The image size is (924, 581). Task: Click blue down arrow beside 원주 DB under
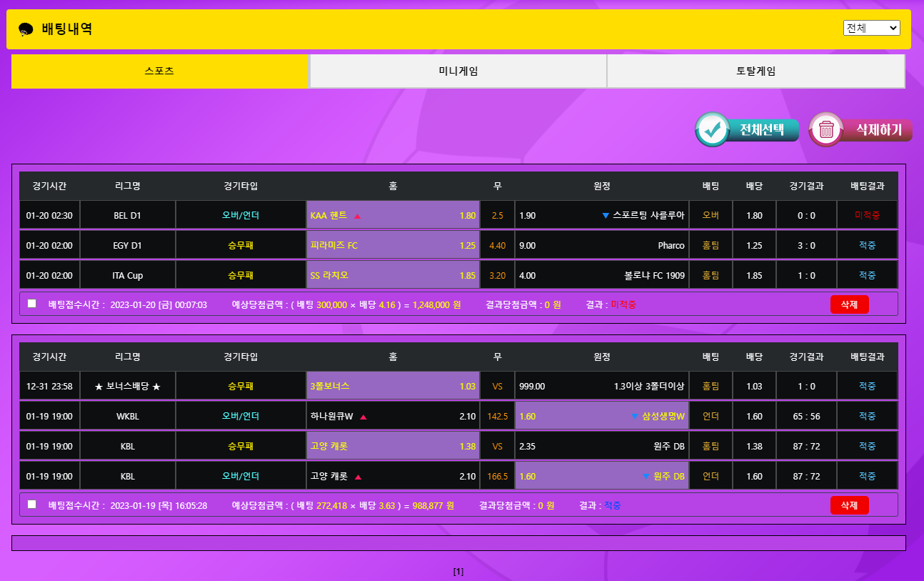click(x=646, y=477)
